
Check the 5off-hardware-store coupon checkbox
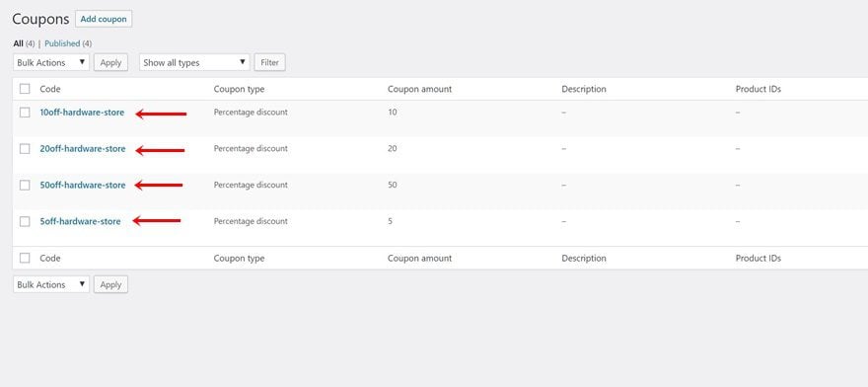[25, 222]
